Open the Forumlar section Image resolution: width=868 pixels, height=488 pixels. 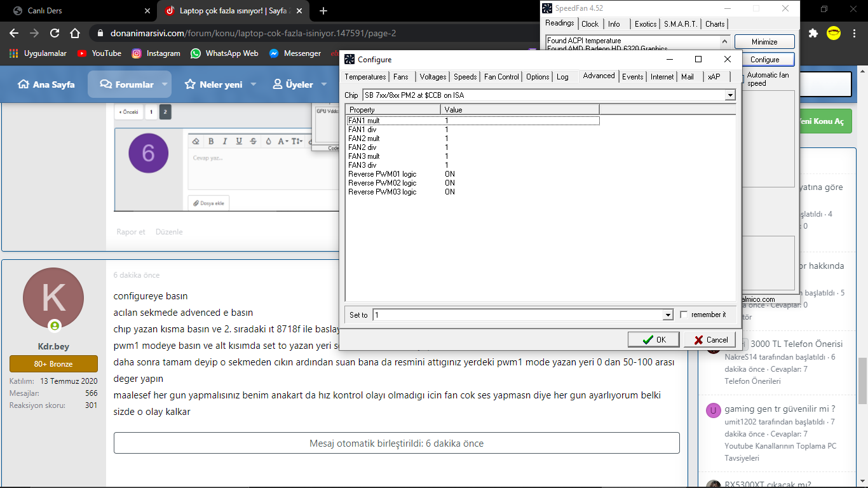(x=127, y=85)
